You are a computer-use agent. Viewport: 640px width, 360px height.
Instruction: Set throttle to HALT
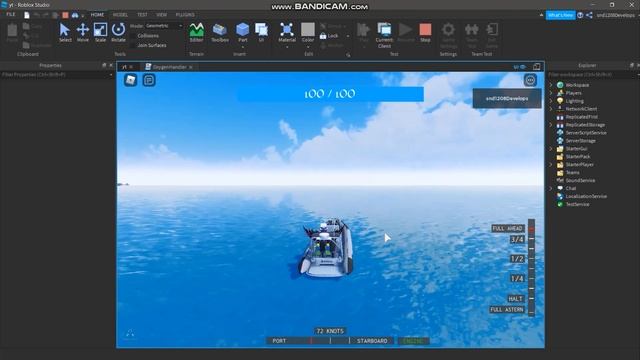[x=516, y=299]
